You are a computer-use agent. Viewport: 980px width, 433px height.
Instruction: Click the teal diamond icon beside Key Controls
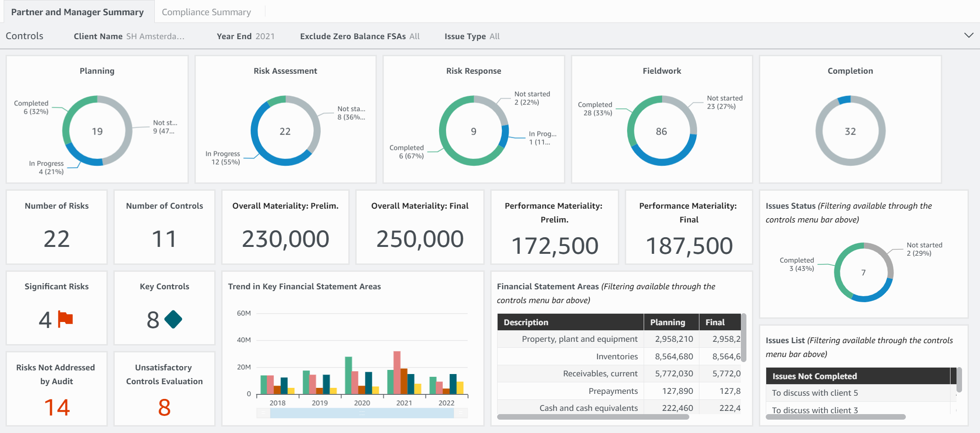pos(173,319)
